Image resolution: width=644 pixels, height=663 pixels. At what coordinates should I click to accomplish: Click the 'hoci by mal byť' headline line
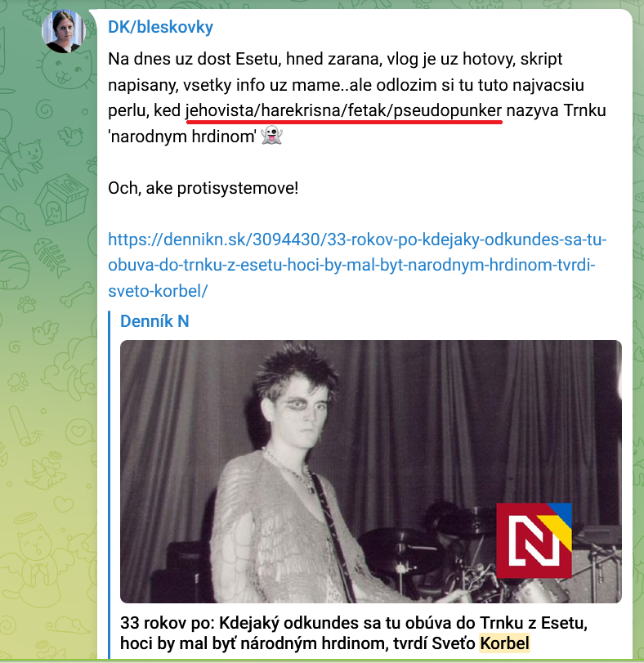pyautogui.click(x=324, y=643)
